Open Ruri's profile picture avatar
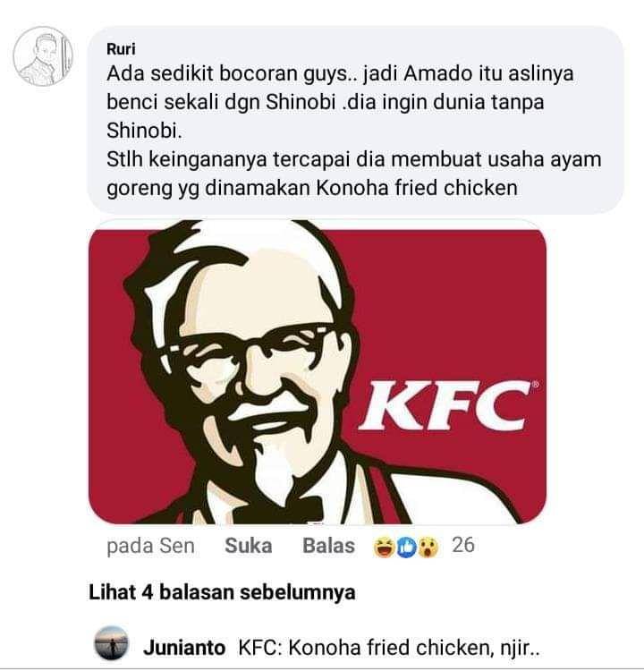644x671 pixels. [x=43, y=58]
